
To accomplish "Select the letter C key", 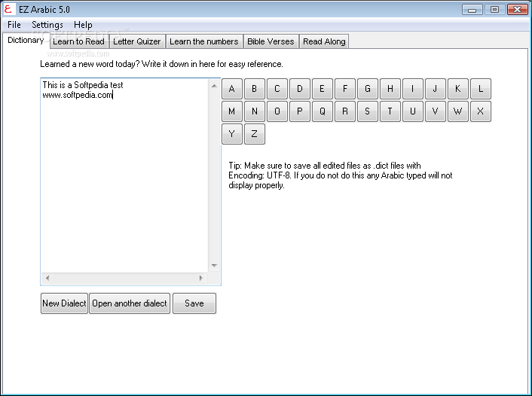I will (277, 89).
